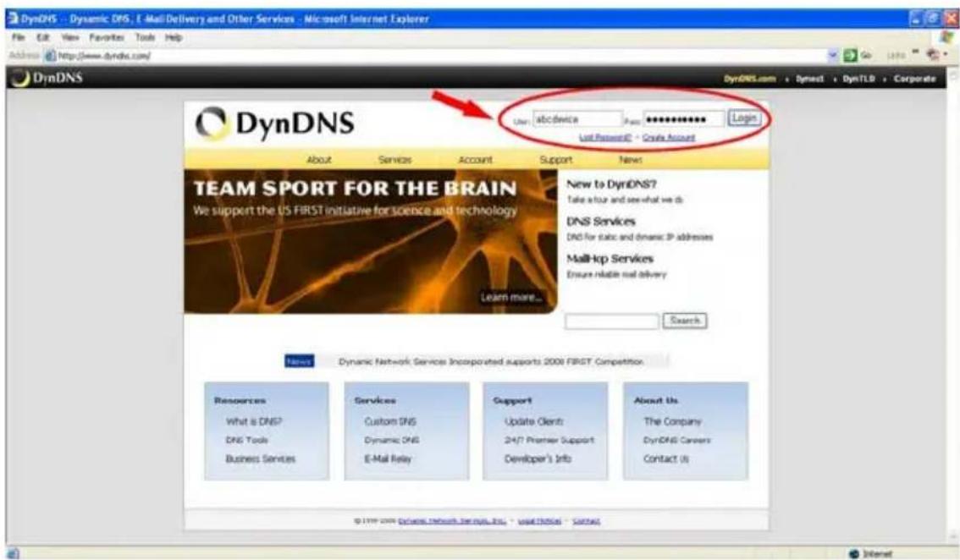The height and width of the screenshot is (560, 960).
Task: Click the Lost Password link
Action: [x=605, y=138]
